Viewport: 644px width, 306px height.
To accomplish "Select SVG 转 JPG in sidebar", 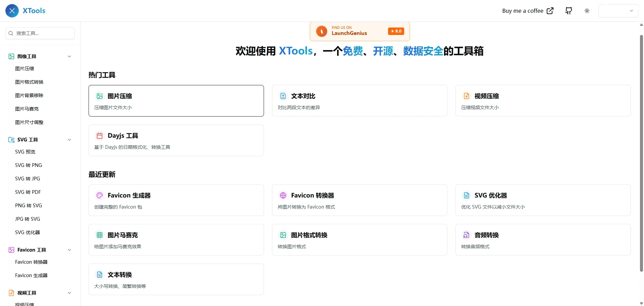I will [x=28, y=179].
